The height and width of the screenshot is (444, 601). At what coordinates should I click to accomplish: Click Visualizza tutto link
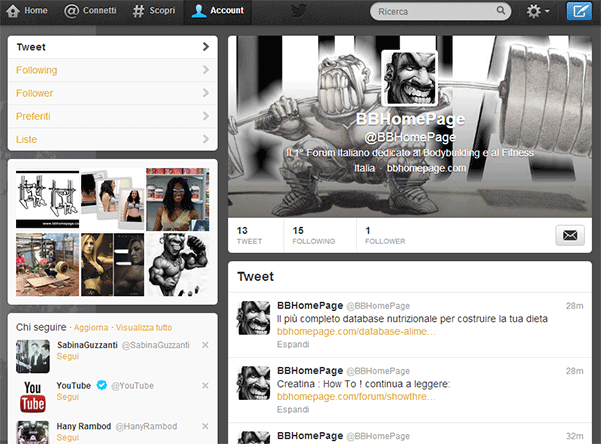coord(144,327)
